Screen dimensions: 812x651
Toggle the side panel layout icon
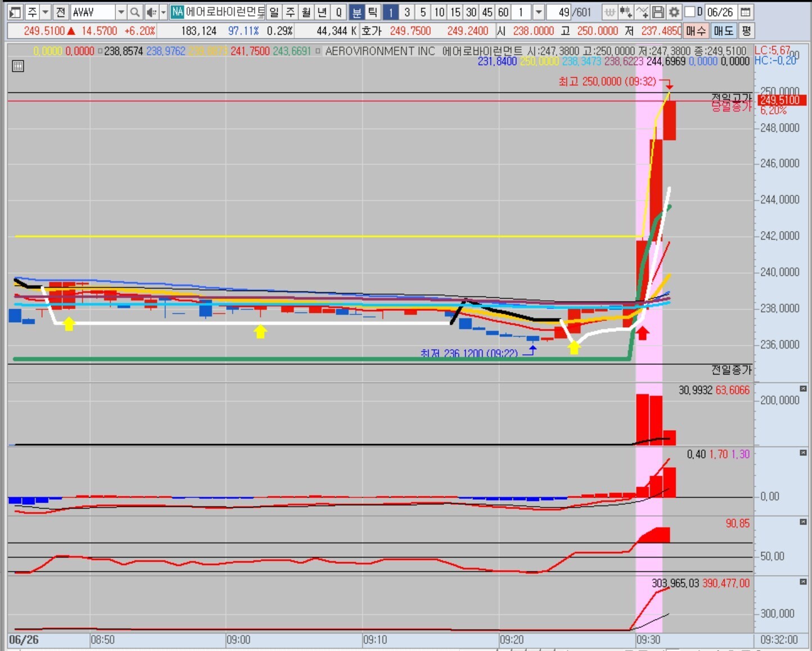tap(15, 12)
